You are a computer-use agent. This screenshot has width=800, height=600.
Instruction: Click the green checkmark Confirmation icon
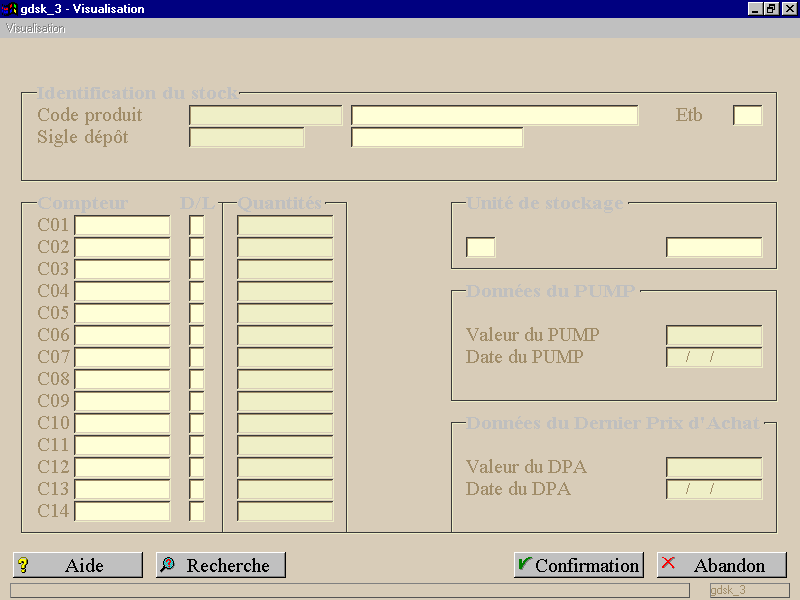524,563
